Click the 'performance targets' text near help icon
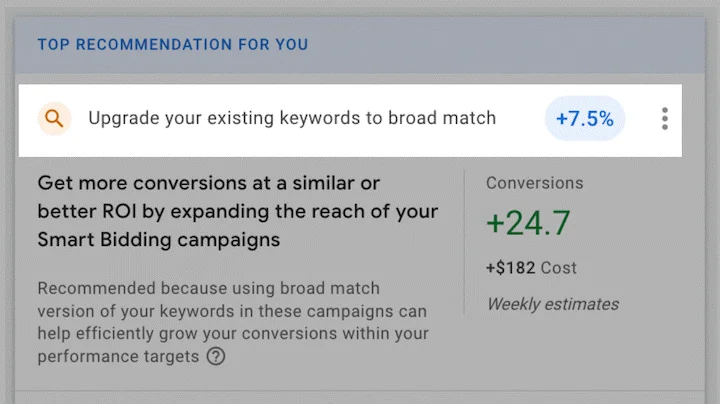720x404 pixels. tap(118, 357)
